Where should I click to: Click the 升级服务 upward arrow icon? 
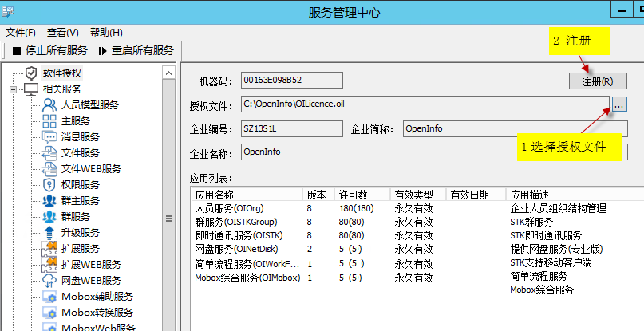(49, 233)
